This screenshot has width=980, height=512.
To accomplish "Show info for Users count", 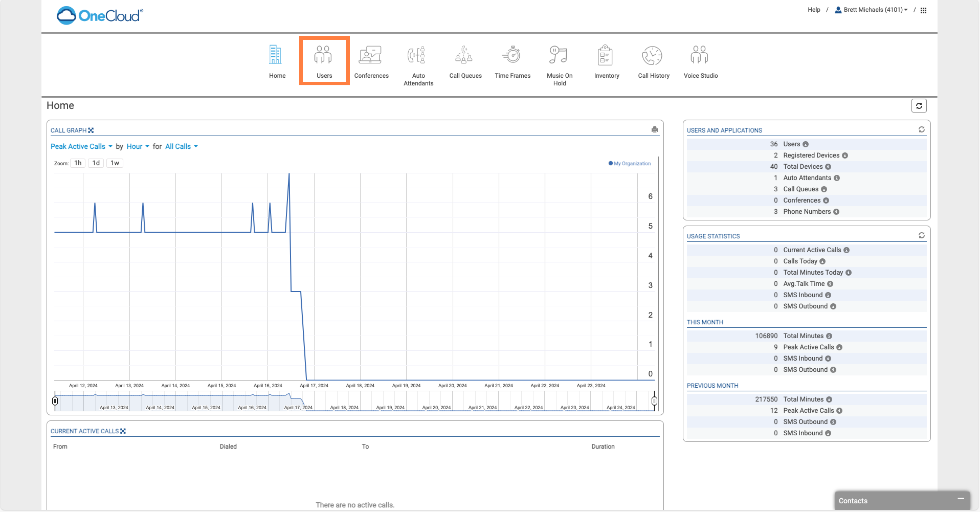I will 805,144.
